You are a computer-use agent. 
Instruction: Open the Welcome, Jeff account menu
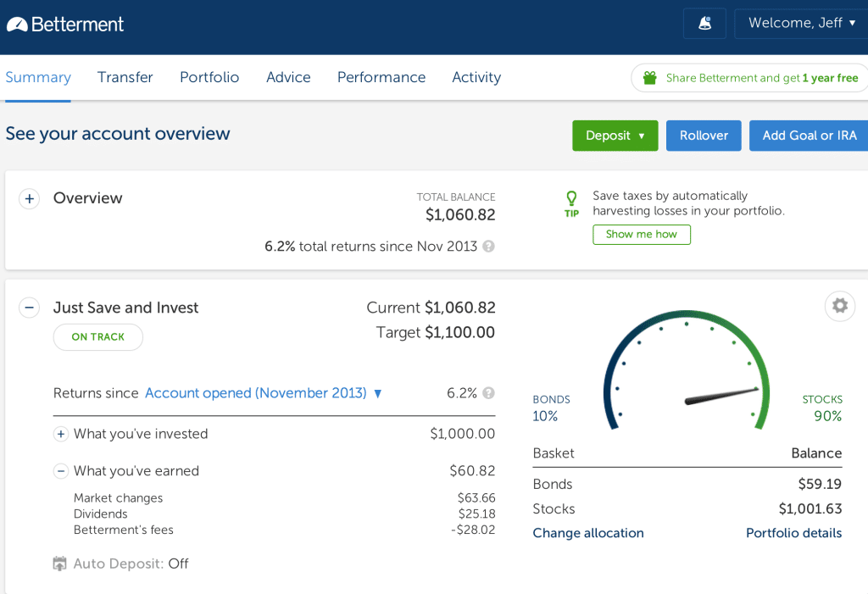click(x=800, y=24)
